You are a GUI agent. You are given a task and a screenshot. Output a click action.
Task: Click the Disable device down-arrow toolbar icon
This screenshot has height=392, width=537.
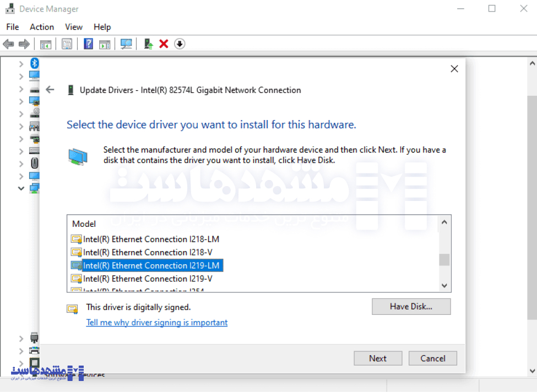tap(180, 44)
